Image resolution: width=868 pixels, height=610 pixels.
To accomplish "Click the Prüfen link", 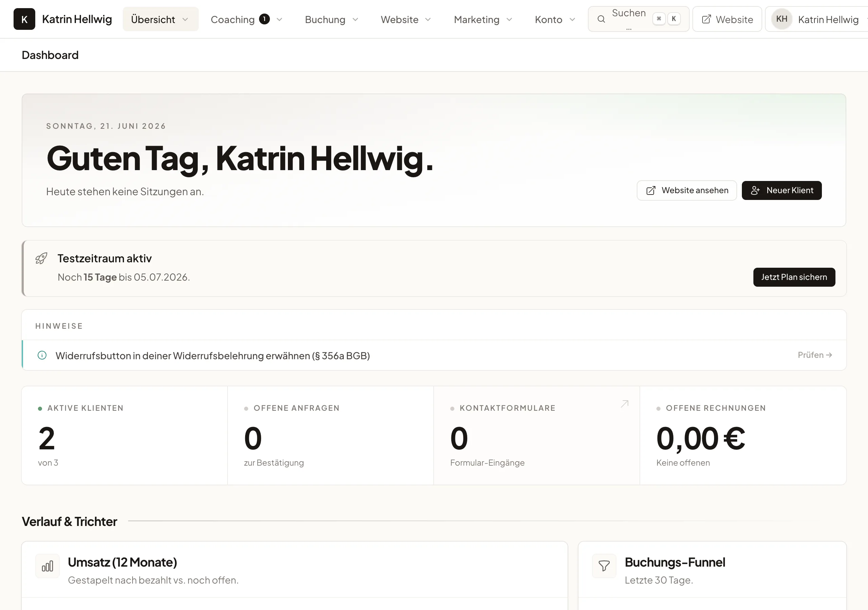I will (815, 355).
